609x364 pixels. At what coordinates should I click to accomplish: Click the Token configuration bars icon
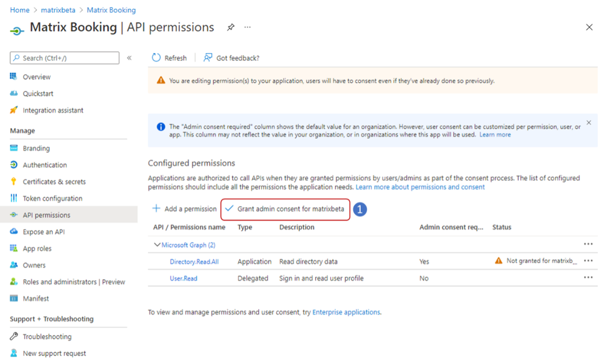[x=13, y=198]
